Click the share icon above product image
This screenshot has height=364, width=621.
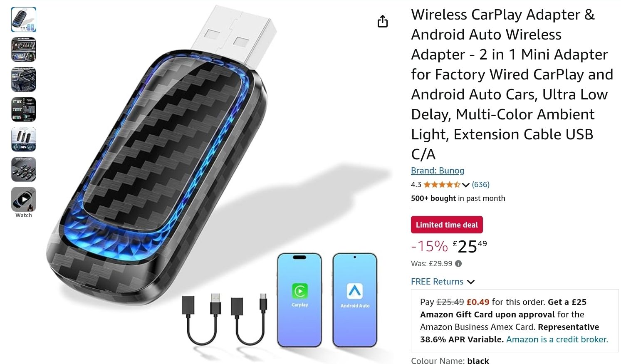(x=382, y=21)
